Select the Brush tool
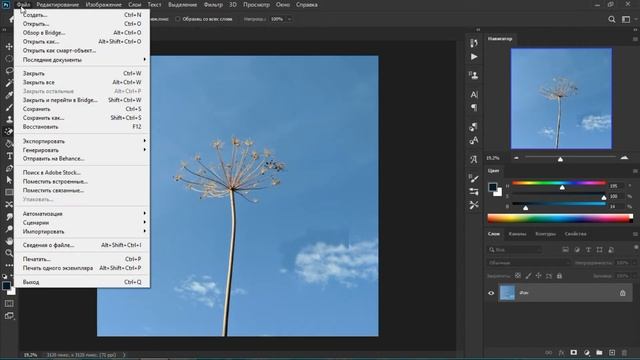This screenshot has height=360, width=640. pyautogui.click(x=9, y=108)
